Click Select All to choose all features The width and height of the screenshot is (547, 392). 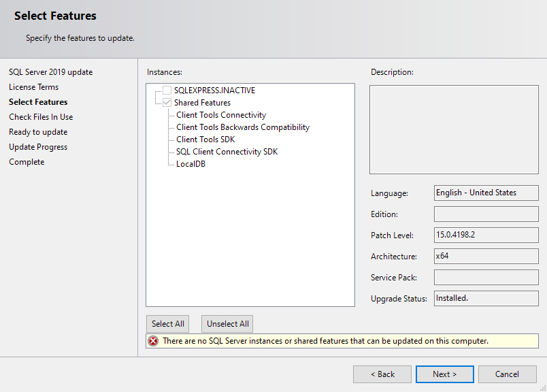[167, 323]
